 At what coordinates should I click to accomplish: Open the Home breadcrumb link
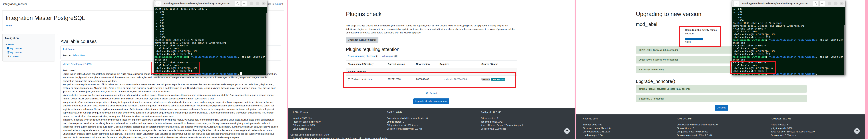[x=8, y=26]
